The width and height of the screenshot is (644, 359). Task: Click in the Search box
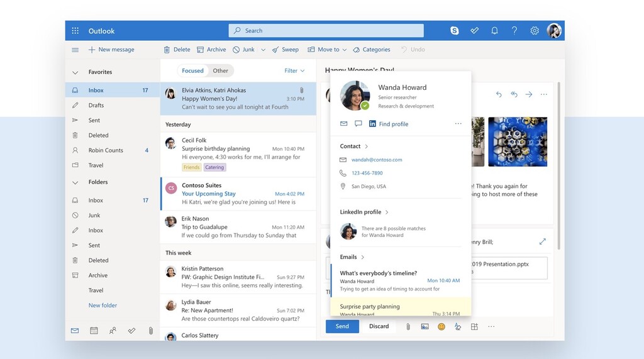326,31
